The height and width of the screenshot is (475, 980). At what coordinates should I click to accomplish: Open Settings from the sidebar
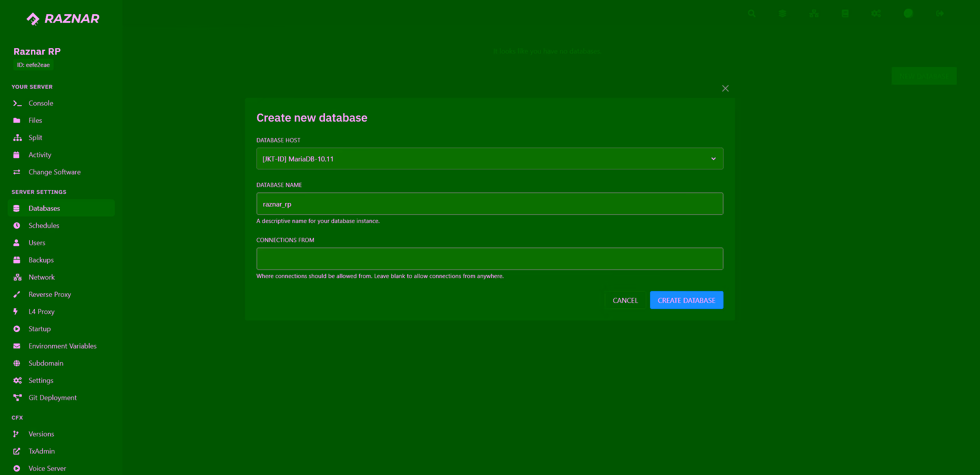coord(61,381)
